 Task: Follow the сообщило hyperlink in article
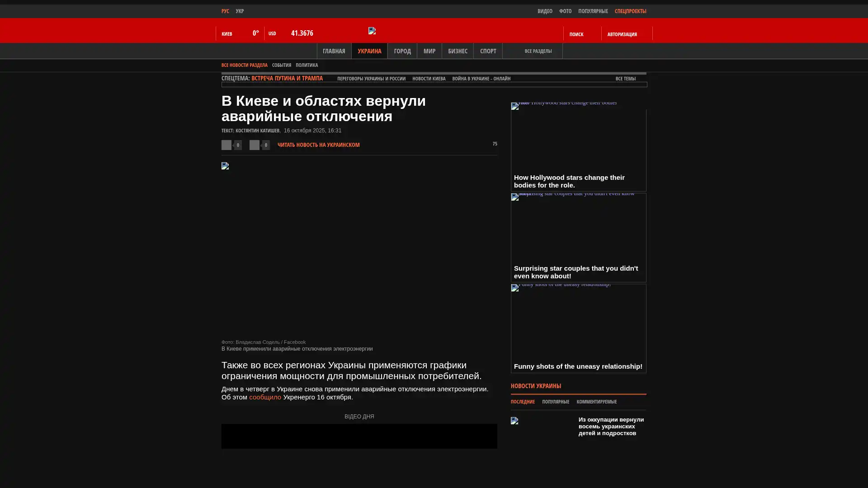click(265, 397)
